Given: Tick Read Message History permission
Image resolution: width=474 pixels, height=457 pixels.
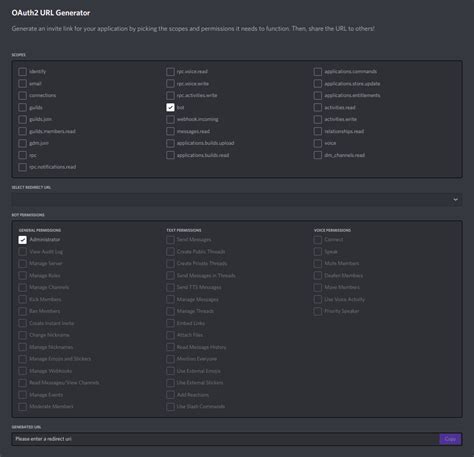Looking at the screenshot, I should [170, 347].
